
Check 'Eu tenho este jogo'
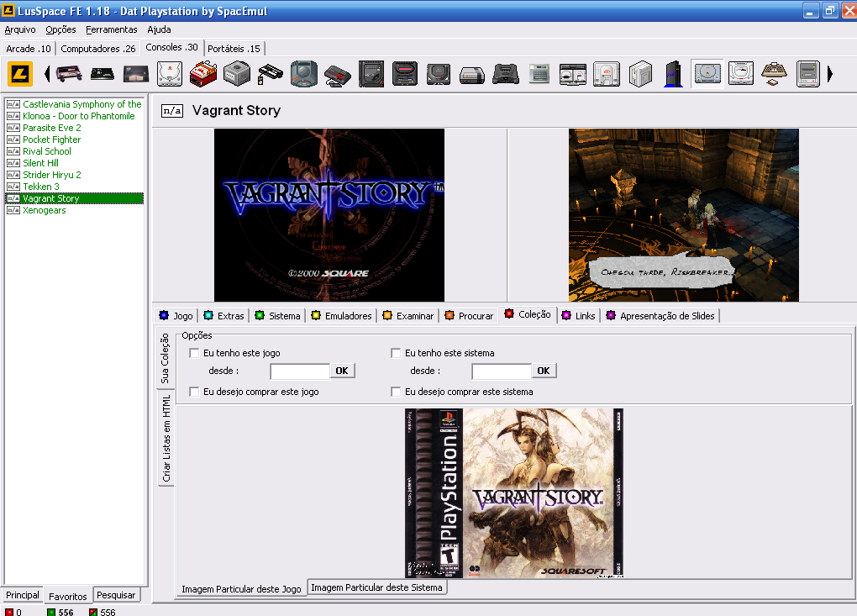[x=194, y=353]
